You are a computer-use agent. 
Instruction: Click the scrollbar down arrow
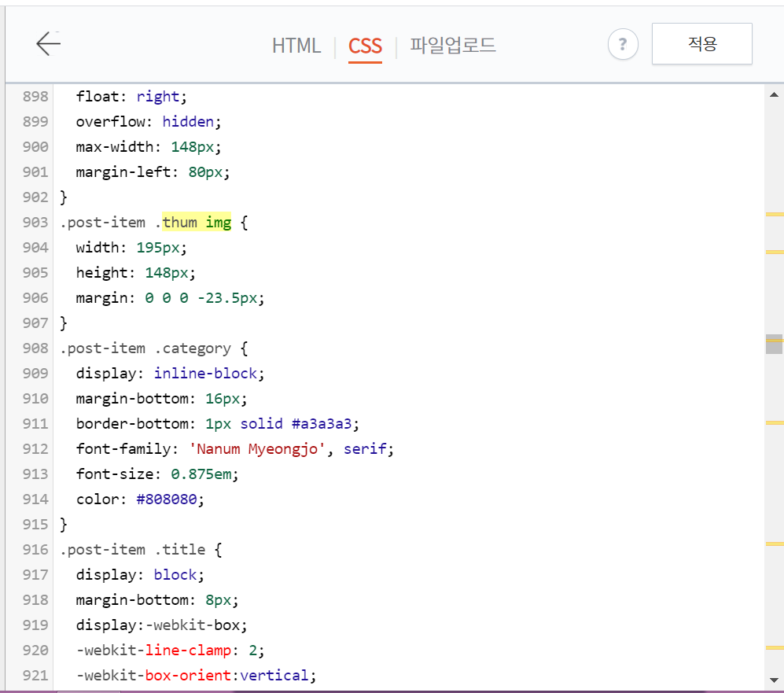point(774,680)
